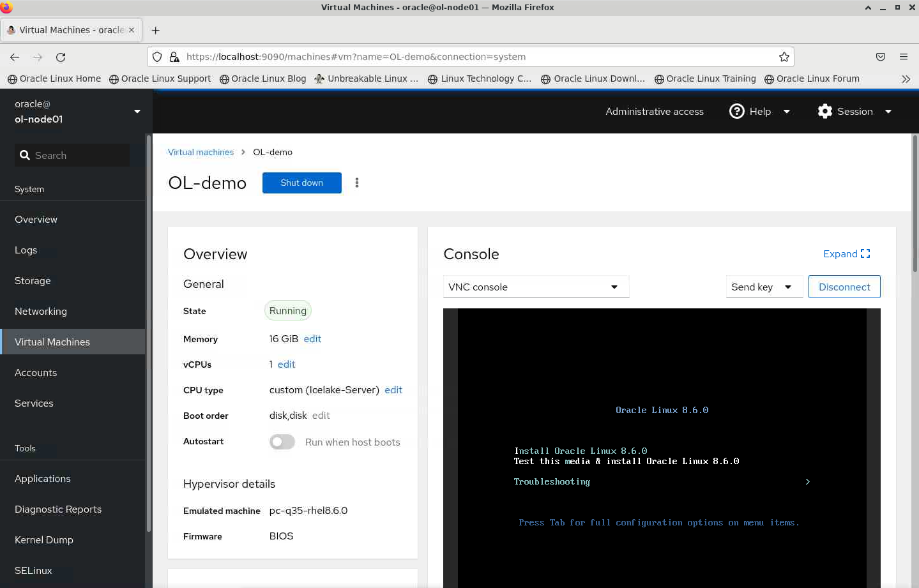Open the Oracle Linux Training bookmark
Viewport: 919px width, 588px height.
tap(705, 79)
